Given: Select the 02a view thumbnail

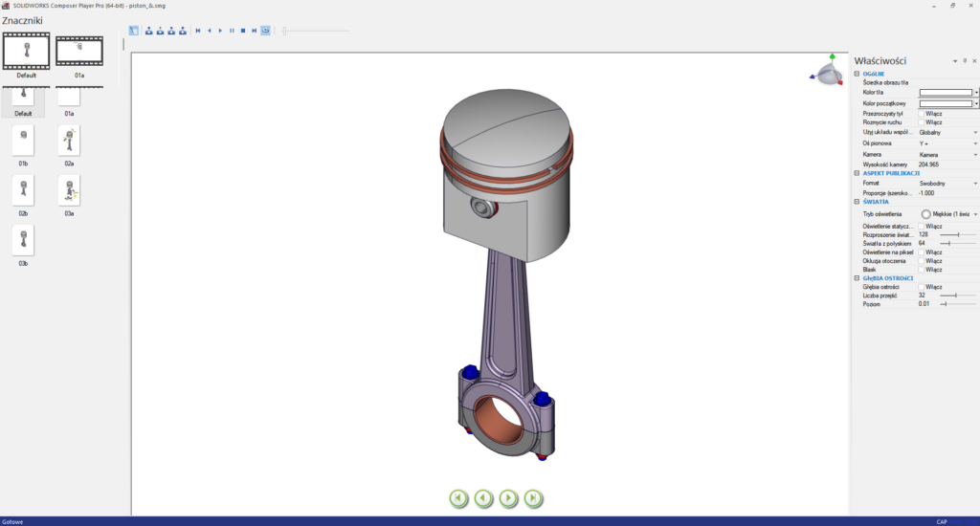Looking at the screenshot, I should point(69,142).
